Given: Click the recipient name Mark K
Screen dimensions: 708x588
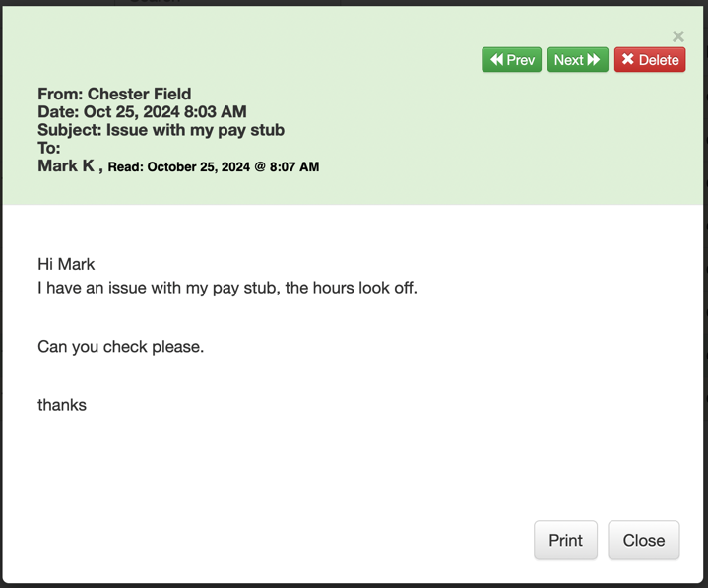Looking at the screenshot, I should click(x=66, y=165).
